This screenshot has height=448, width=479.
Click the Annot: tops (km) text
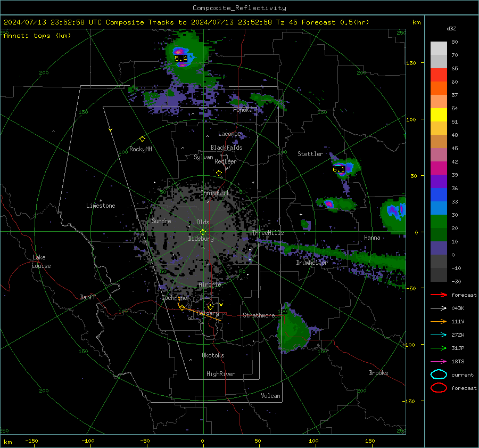point(37,36)
